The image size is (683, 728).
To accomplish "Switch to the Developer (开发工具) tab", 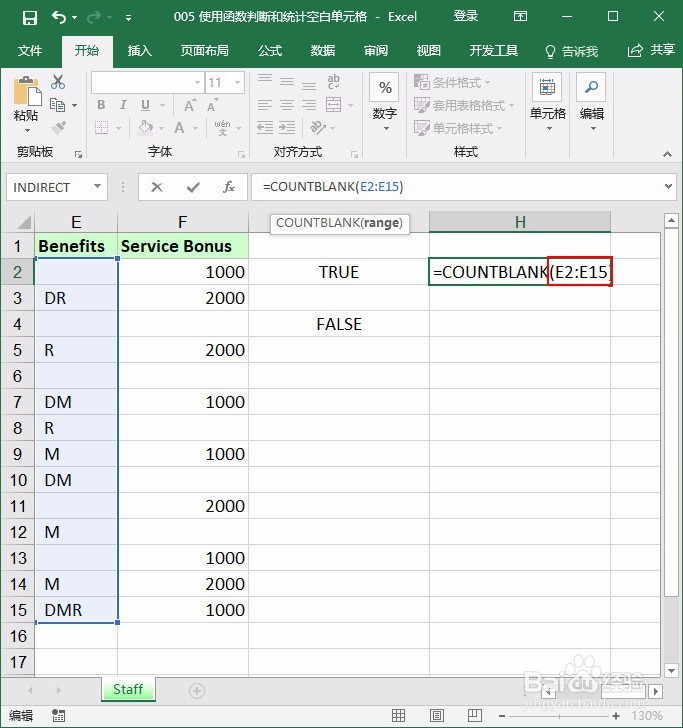I will (x=493, y=50).
